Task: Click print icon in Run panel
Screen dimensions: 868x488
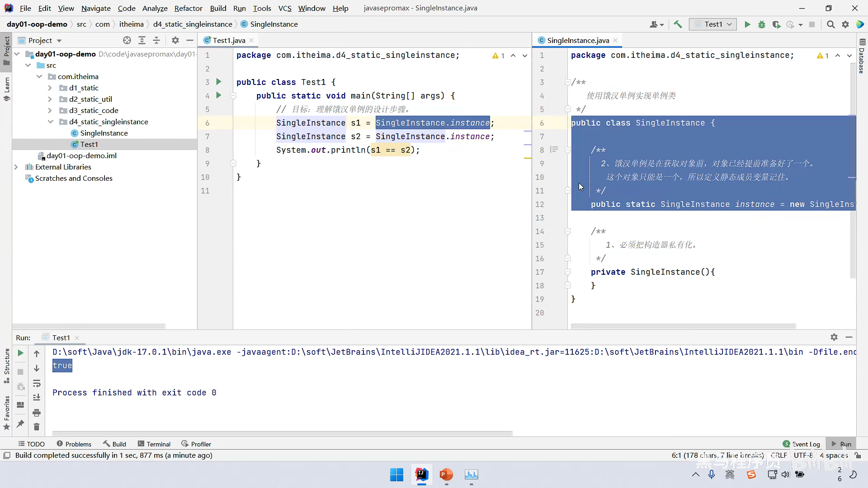Action: pos(37,413)
